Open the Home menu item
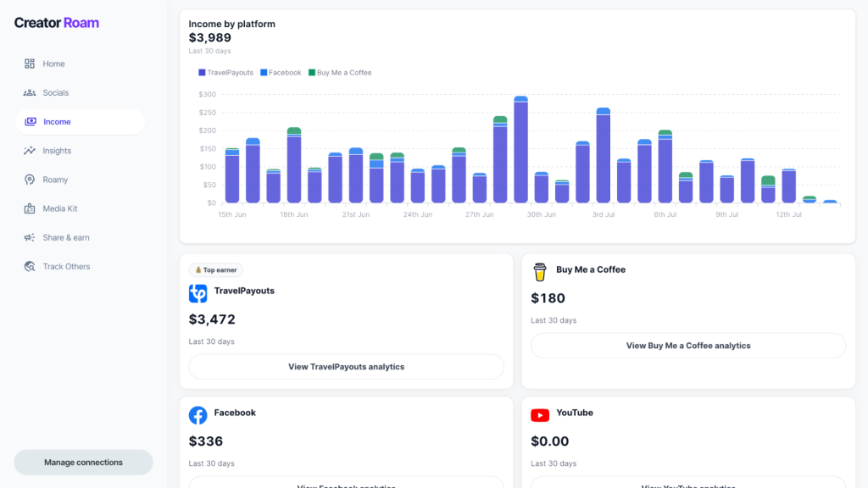 (81, 64)
